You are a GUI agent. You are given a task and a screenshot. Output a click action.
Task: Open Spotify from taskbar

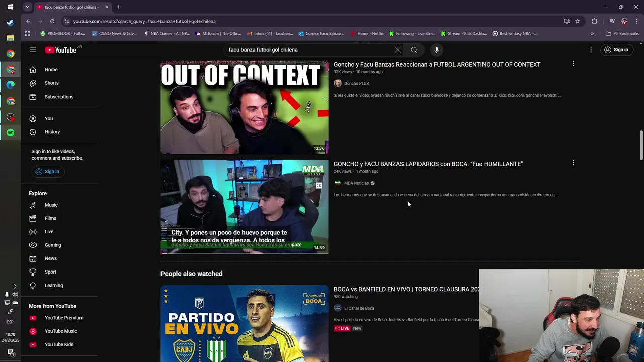[10, 132]
